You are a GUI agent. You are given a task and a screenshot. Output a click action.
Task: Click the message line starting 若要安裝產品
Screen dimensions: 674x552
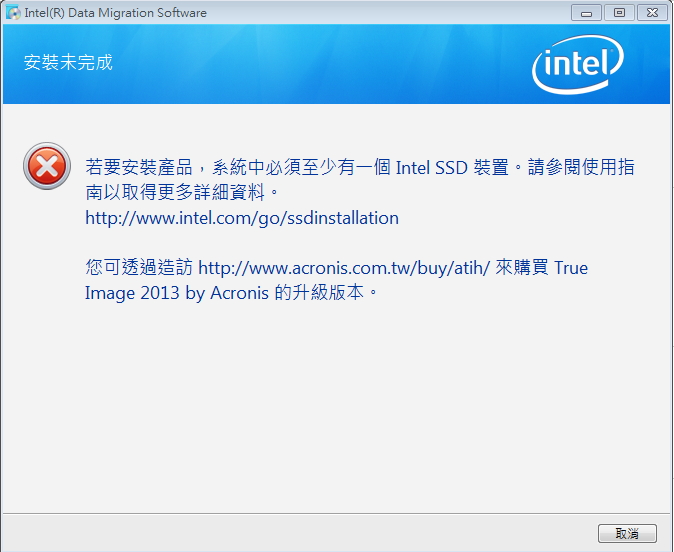360,167
